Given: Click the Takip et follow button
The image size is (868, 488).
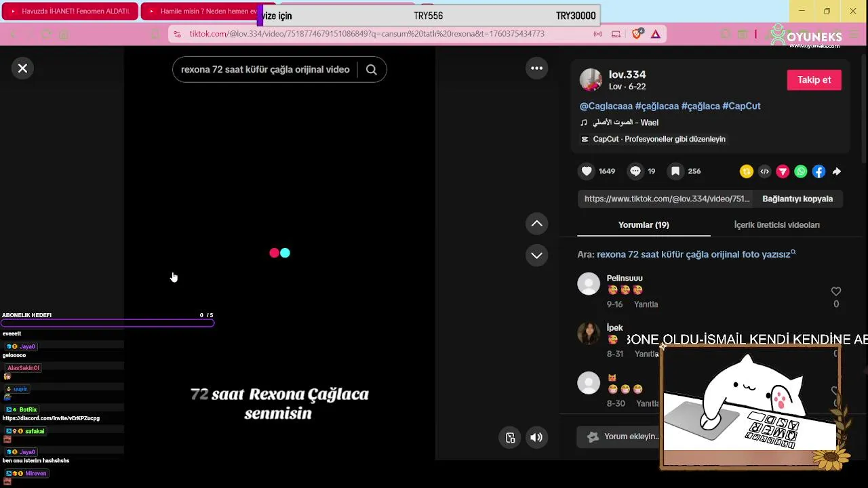Looking at the screenshot, I should pos(814,80).
